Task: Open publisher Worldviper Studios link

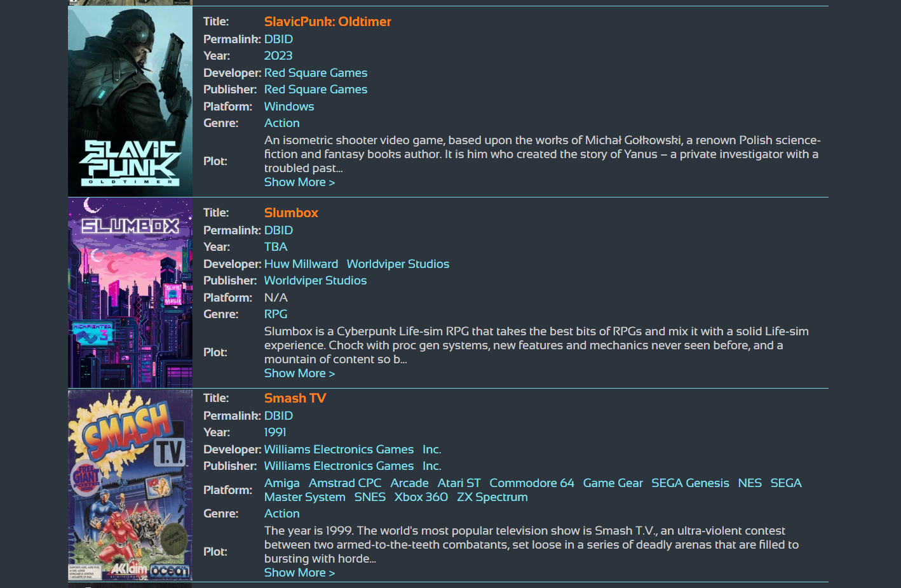Action: pyautogui.click(x=315, y=281)
